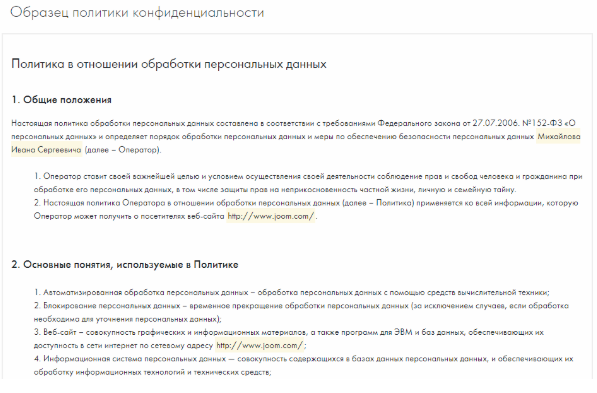Click section heading '2. Основные понятия, используемые в Политике'
Screen dimensions: 597x393
tap(125, 265)
